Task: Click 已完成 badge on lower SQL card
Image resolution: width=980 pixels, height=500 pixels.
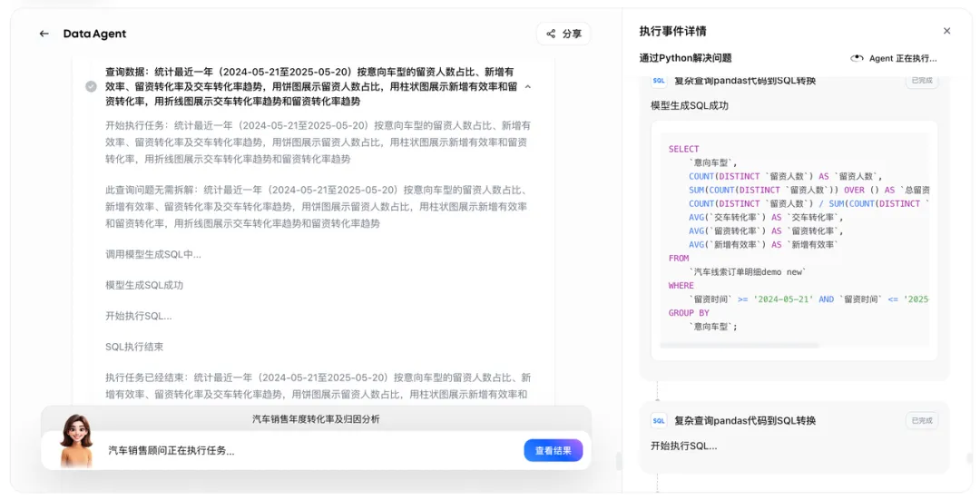Action: point(922,421)
